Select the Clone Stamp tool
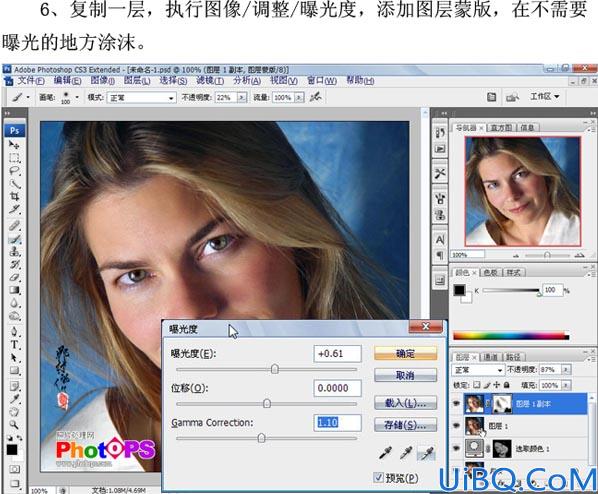Screen dimensions: 598x494 [x=14, y=252]
